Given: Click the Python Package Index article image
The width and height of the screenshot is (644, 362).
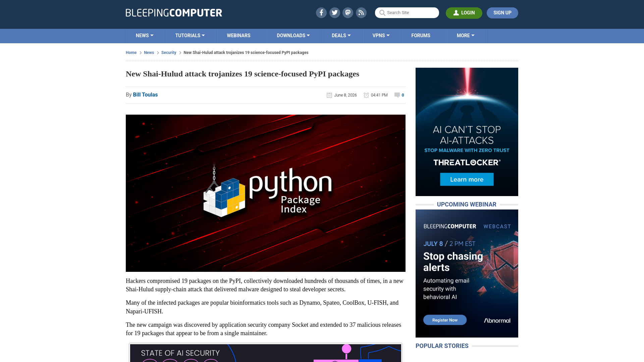Looking at the screenshot, I should 266,193.
